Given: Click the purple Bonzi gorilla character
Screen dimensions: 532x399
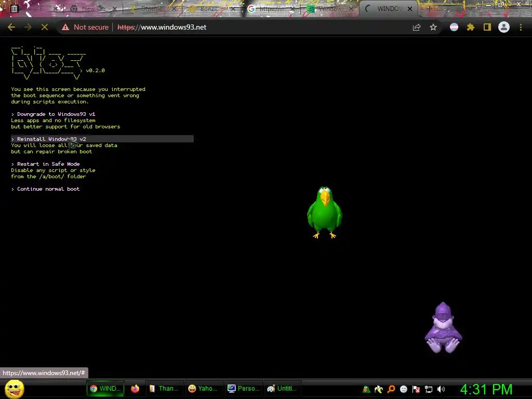Looking at the screenshot, I should [x=443, y=328].
